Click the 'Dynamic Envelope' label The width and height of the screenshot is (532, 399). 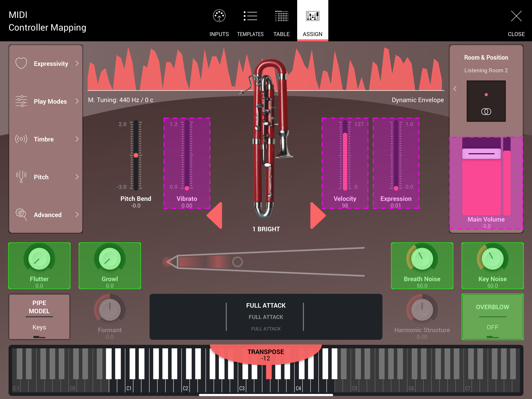tap(418, 100)
